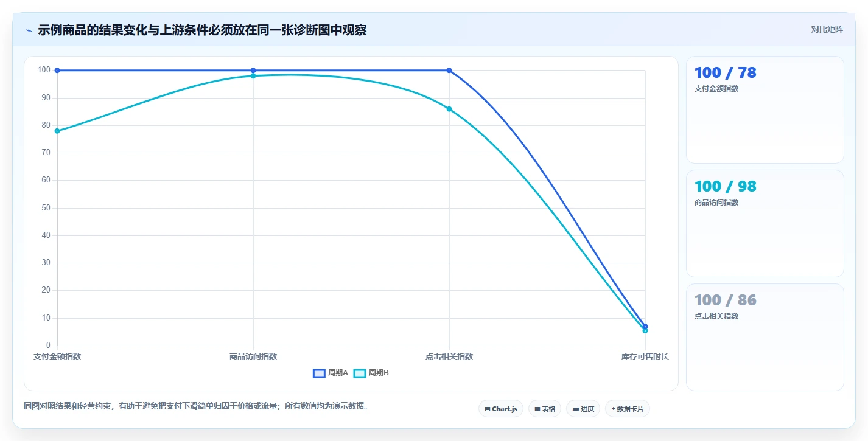Open the 对比矩阵 link in header
The height and width of the screenshot is (441, 868).
827,30
